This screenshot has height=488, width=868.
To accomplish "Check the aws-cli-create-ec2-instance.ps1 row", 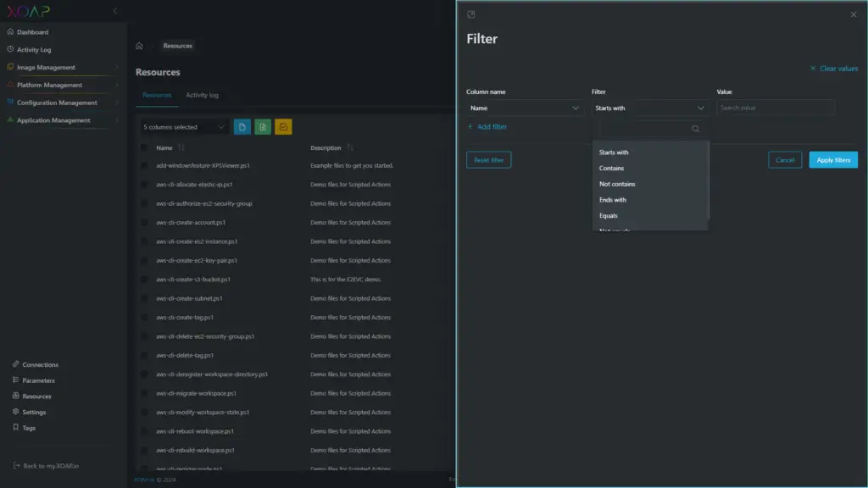I will 144,241.
